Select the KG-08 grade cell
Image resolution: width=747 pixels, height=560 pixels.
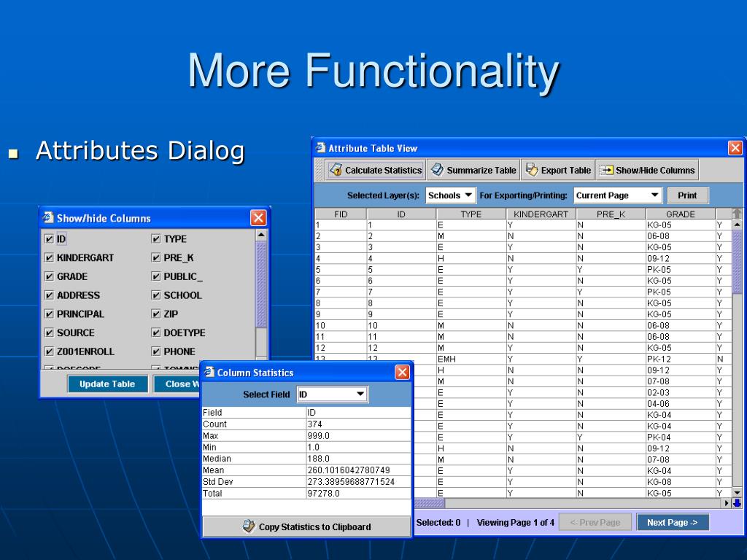[x=681, y=482]
